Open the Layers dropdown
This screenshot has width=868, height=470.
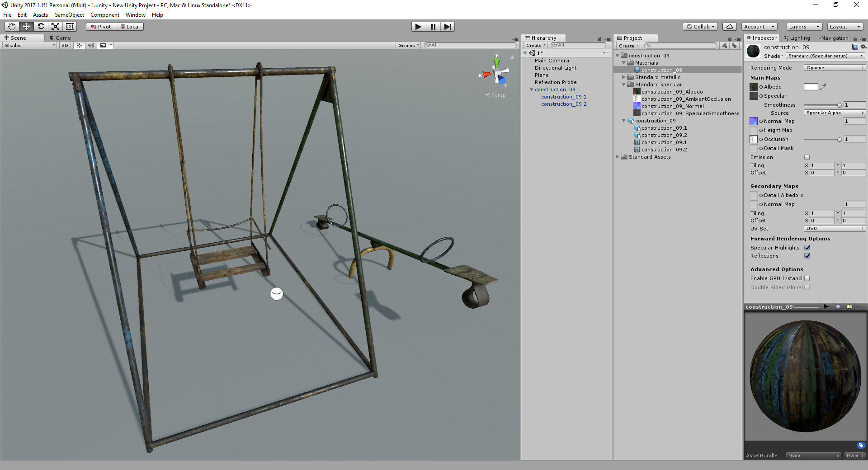pos(804,27)
